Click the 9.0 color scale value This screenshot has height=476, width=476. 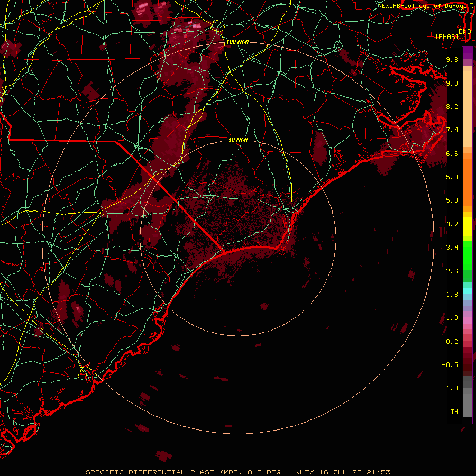(452, 83)
